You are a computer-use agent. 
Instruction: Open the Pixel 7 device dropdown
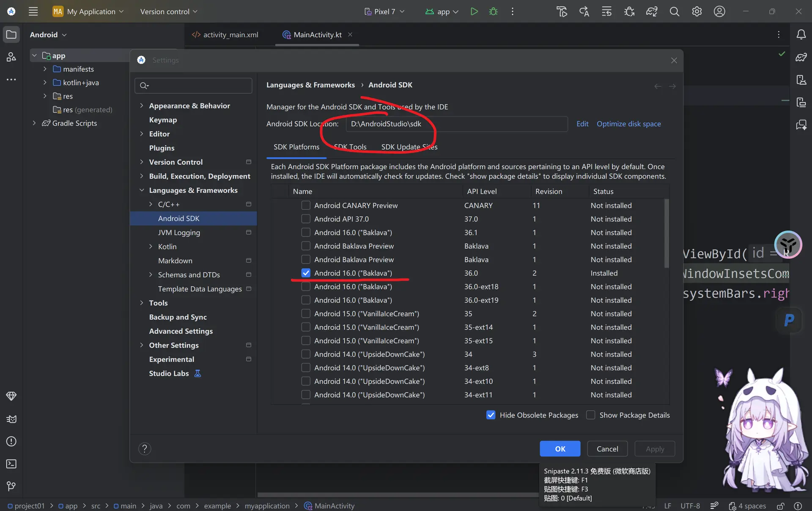coord(384,11)
